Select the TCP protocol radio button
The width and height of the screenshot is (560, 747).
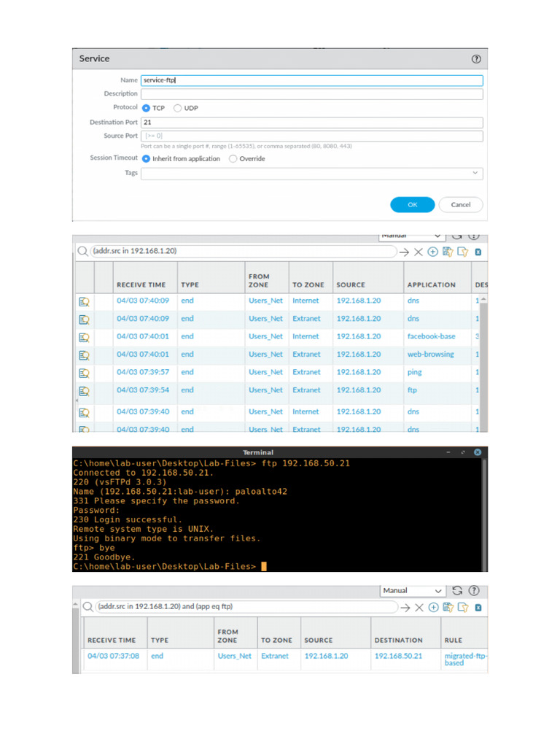(146, 108)
